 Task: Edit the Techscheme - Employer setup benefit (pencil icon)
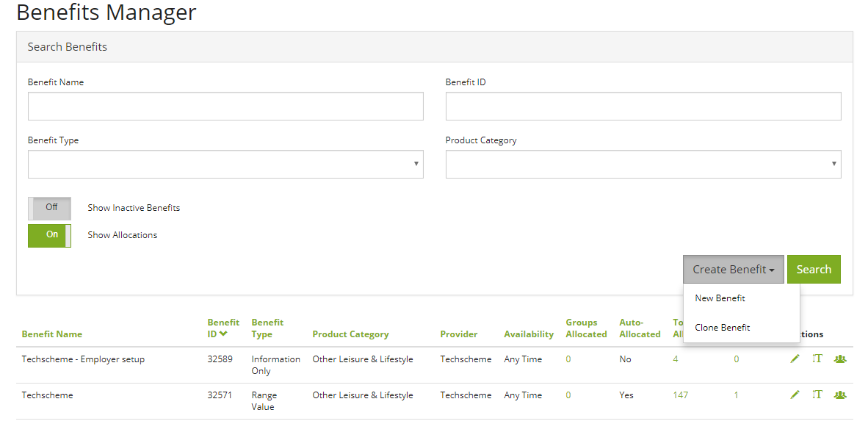(x=795, y=359)
